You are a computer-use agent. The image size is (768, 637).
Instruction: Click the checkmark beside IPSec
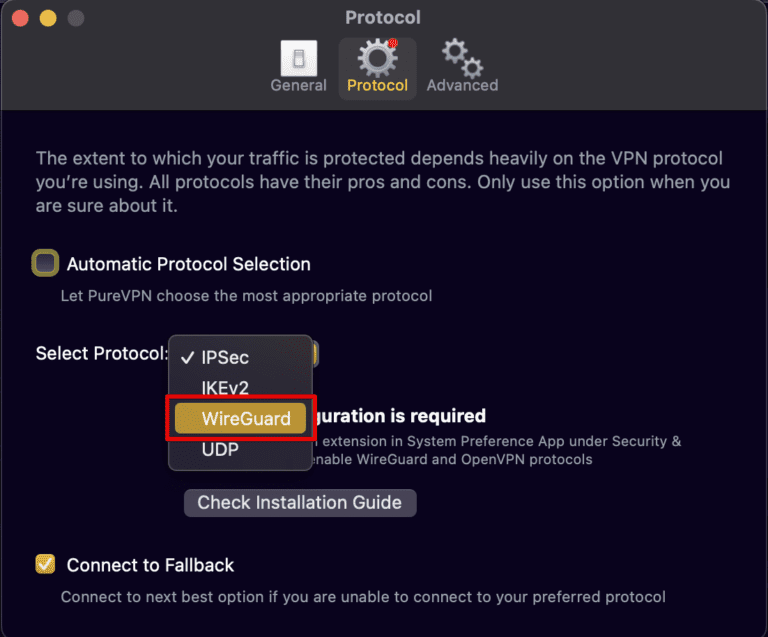tap(187, 358)
